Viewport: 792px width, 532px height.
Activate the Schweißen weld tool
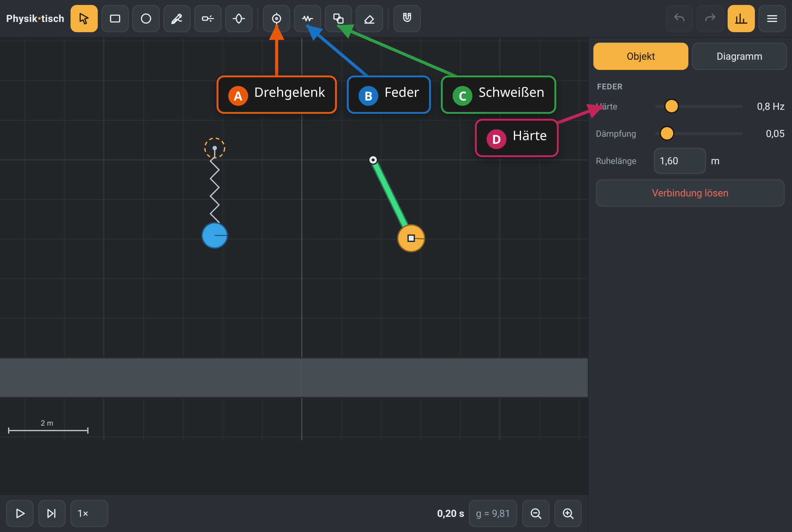pyautogui.click(x=338, y=18)
